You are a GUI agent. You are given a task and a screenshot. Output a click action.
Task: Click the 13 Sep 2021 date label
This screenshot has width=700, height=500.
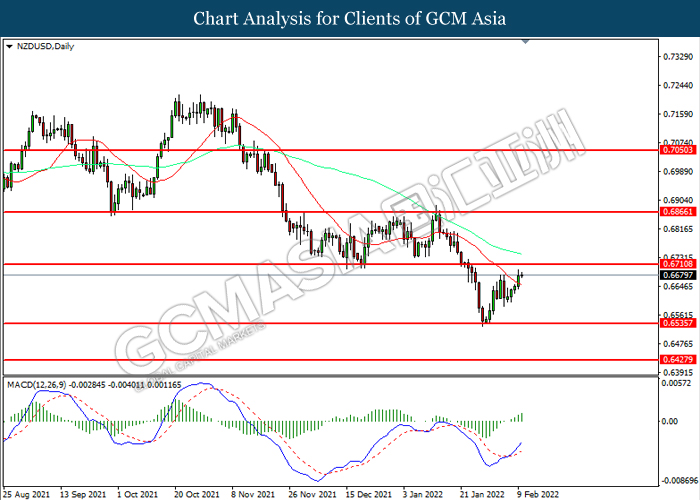pyautogui.click(x=83, y=494)
